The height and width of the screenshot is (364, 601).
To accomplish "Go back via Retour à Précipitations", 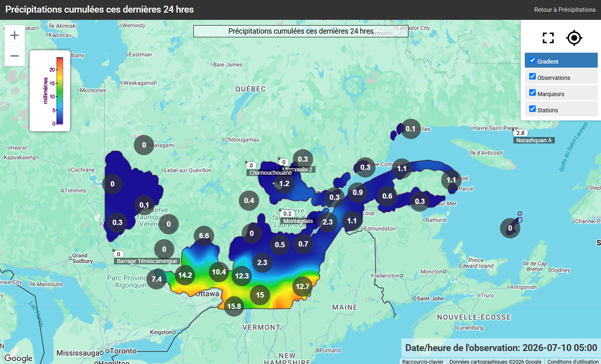I will coord(565,10).
